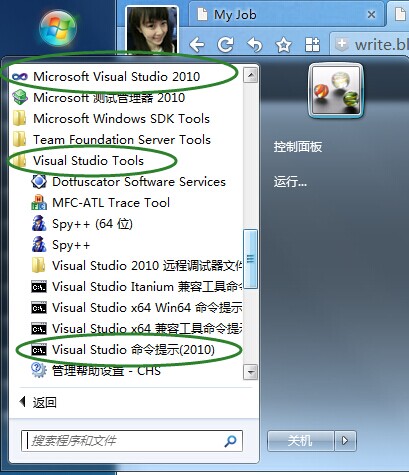Select Microsoft Visual Studio 2010 text entry
409x475 pixels.
pyautogui.click(x=117, y=77)
